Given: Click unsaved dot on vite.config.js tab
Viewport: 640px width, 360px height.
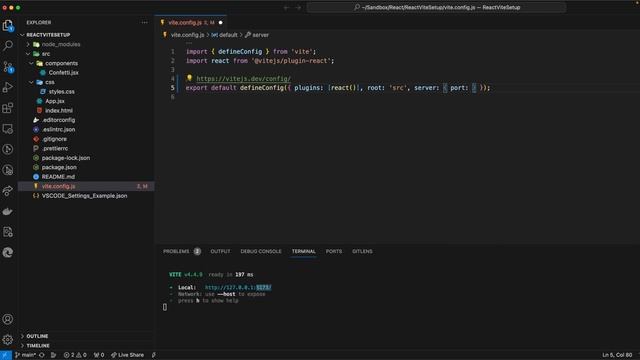Looking at the screenshot, I should click(220, 23).
